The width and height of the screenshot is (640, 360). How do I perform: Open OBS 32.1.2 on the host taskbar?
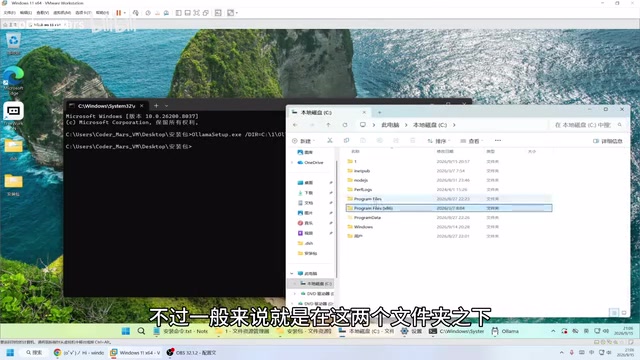191,353
